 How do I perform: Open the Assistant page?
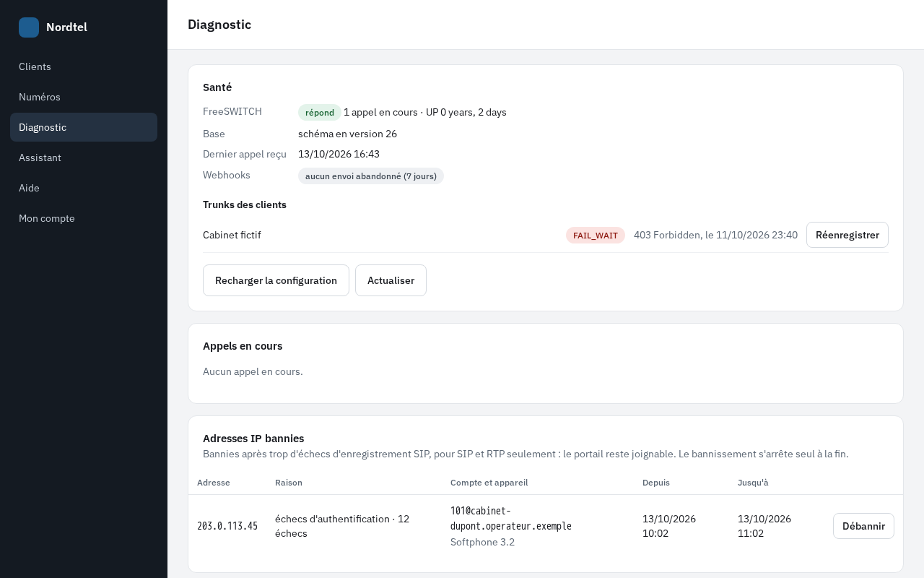[x=84, y=158]
